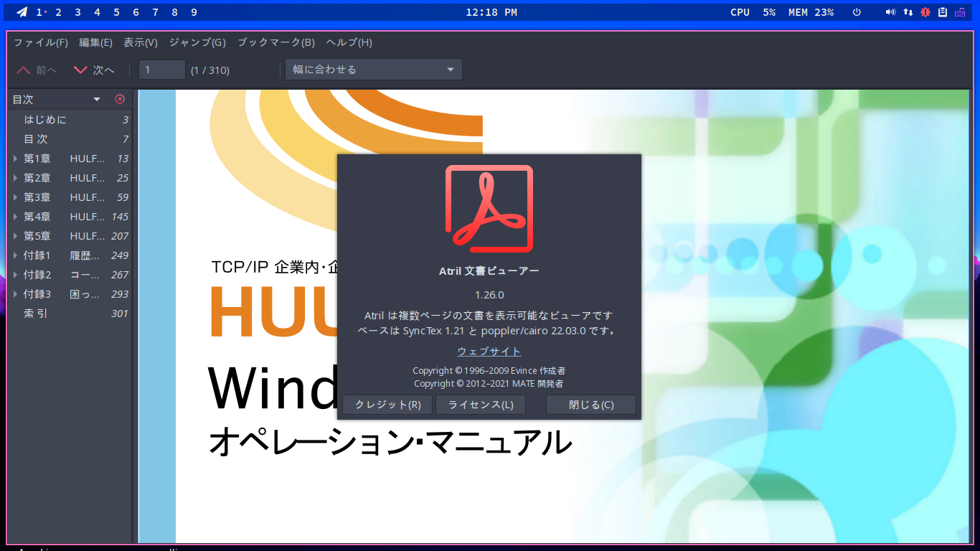Open the 目次 sidebar selector dropdown
Screen dimensions: 980x551
click(x=57, y=99)
